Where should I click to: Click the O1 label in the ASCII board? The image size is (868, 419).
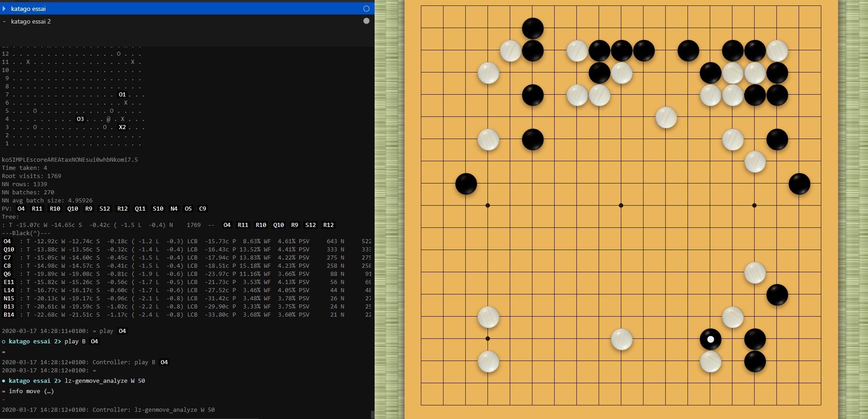pyautogui.click(x=122, y=95)
